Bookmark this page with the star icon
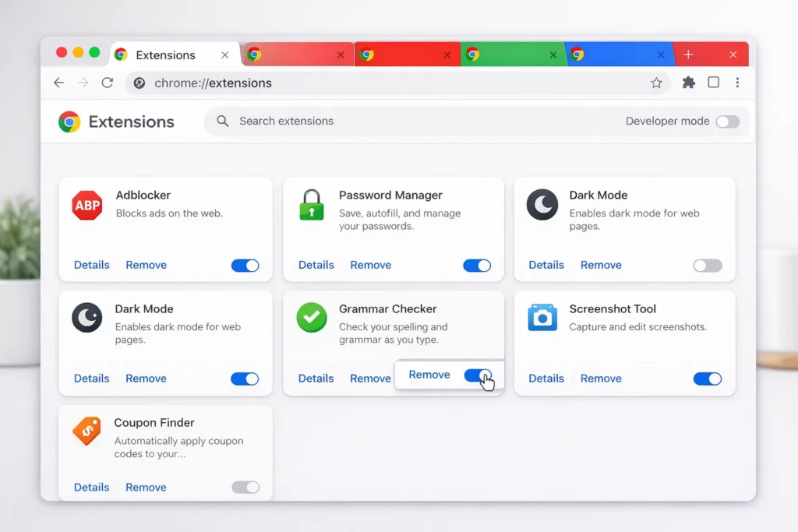 pyautogui.click(x=656, y=83)
